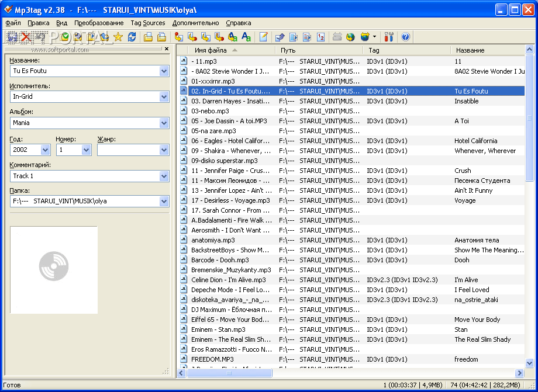Image resolution: width=538 pixels, height=392 pixels.
Task: Click the Save tag floppy disk icon
Action: (12, 37)
